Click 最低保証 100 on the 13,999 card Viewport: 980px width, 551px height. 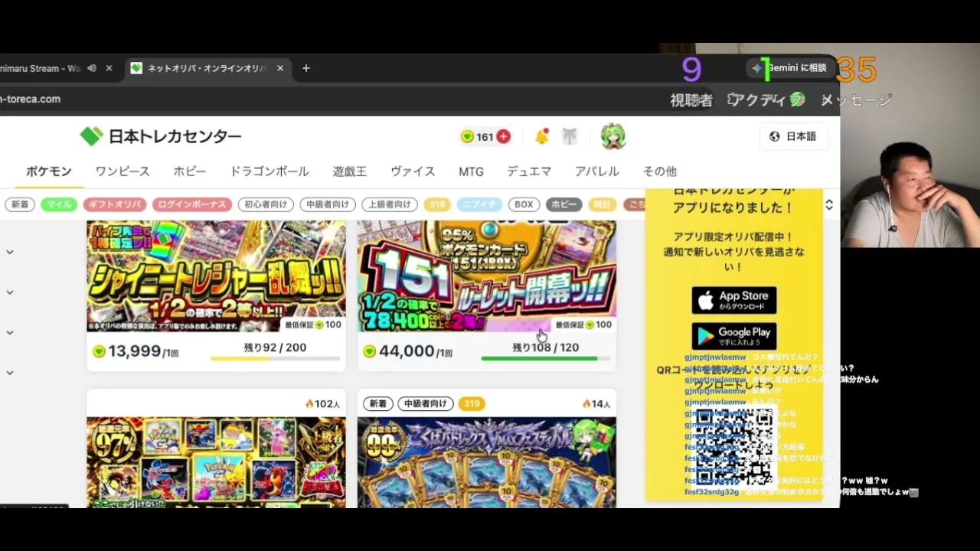coord(313,324)
